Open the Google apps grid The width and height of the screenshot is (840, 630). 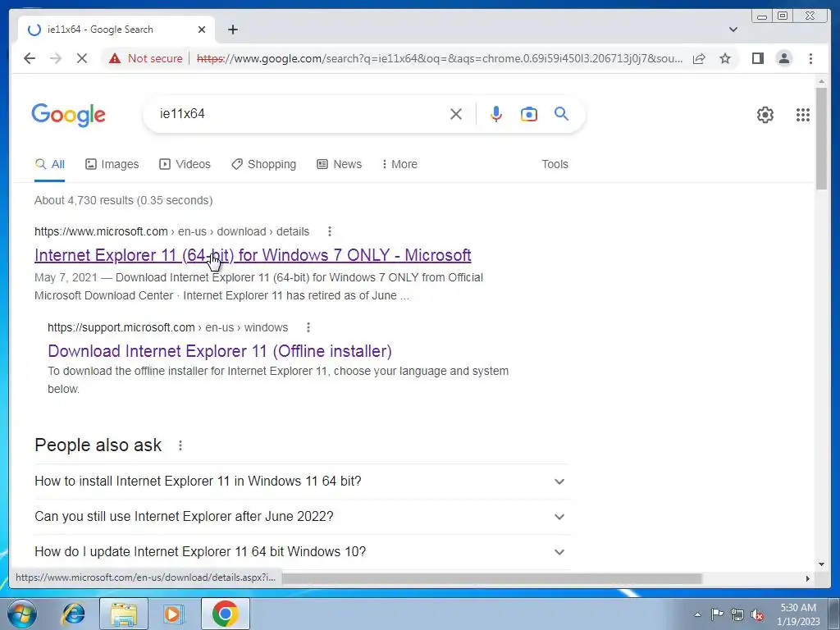click(x=802, y=115)
